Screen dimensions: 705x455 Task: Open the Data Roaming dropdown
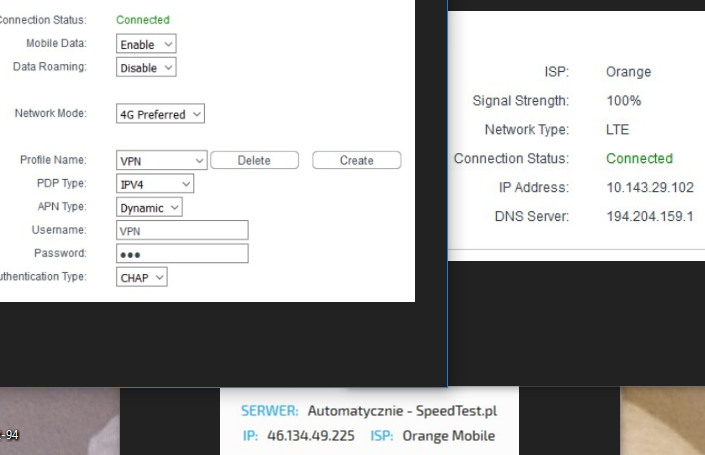145,68
